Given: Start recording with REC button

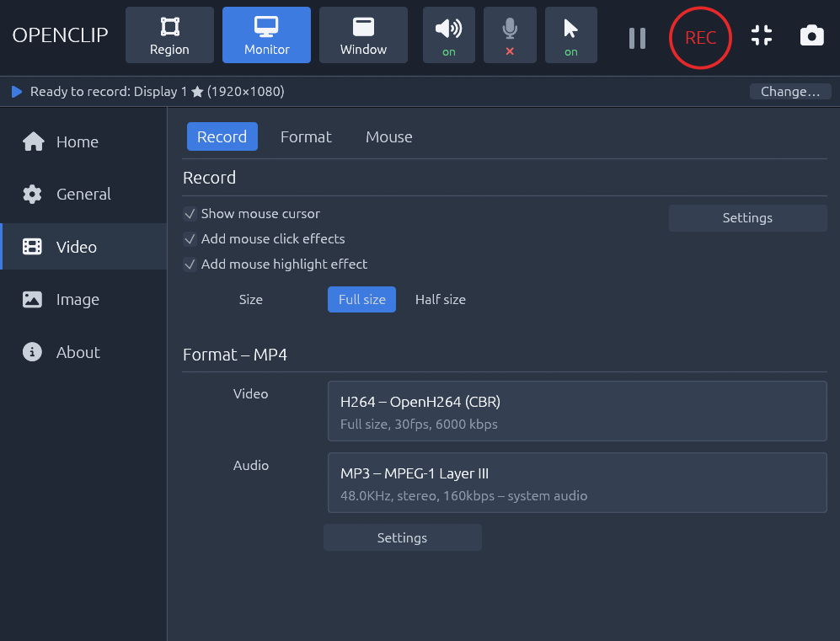Looking at the screenshot, I should click(700, 38).
